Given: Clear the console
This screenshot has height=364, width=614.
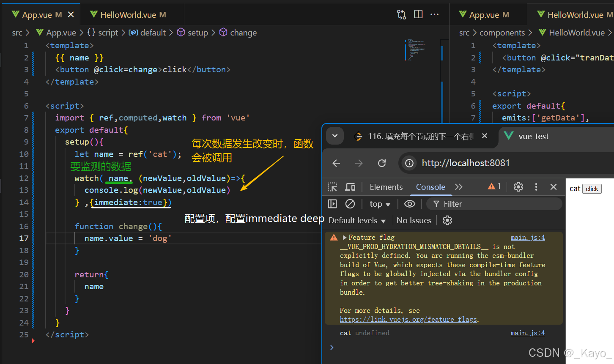Looking at the screenshot, I should (350, 204).
